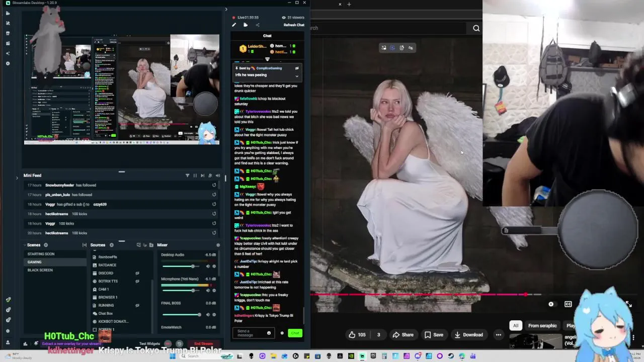Toggle visibility of BOTRIX TTS source
This screenshot has width=644, height=362.
coord(137,281)
